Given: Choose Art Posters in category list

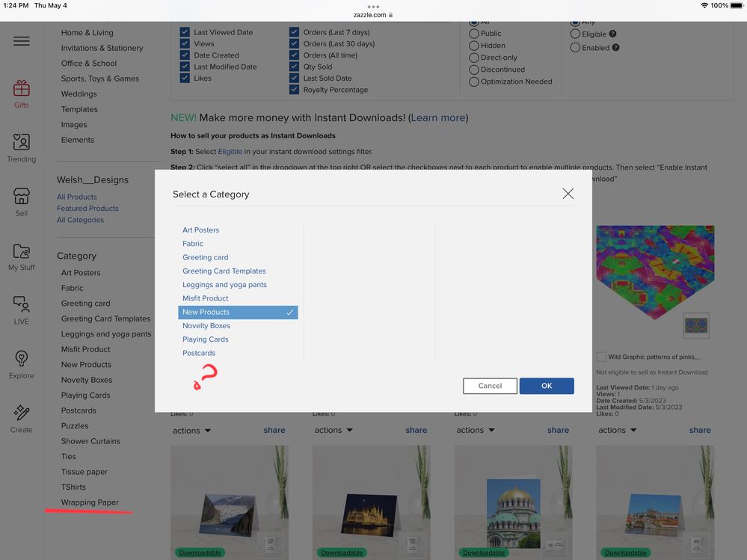Looking at the screenshot, I should click(201, 230).
